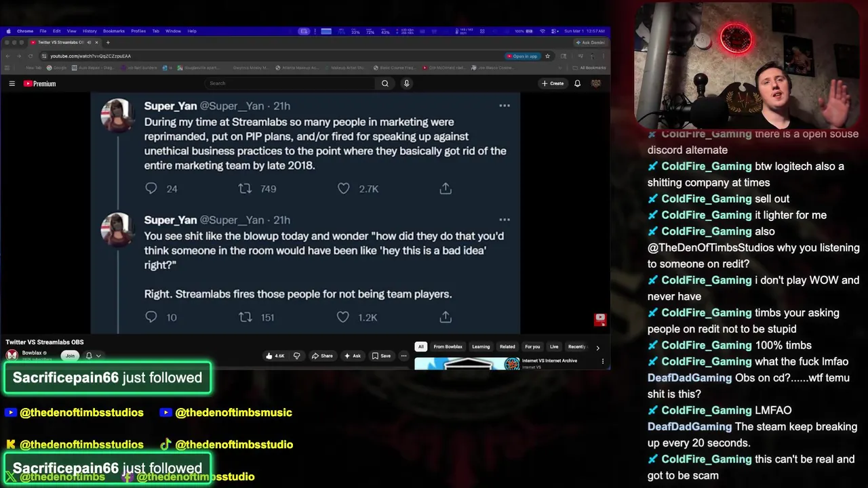Reload the page in Chrome
Image resolution: width=868 pixels, height=488 pixels.
pyautogui.click(x=31, y=56)
